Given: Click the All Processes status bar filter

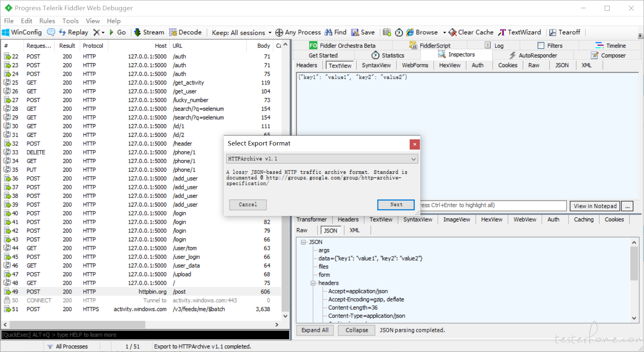Looking at the screenshot, I should point(68,347).
